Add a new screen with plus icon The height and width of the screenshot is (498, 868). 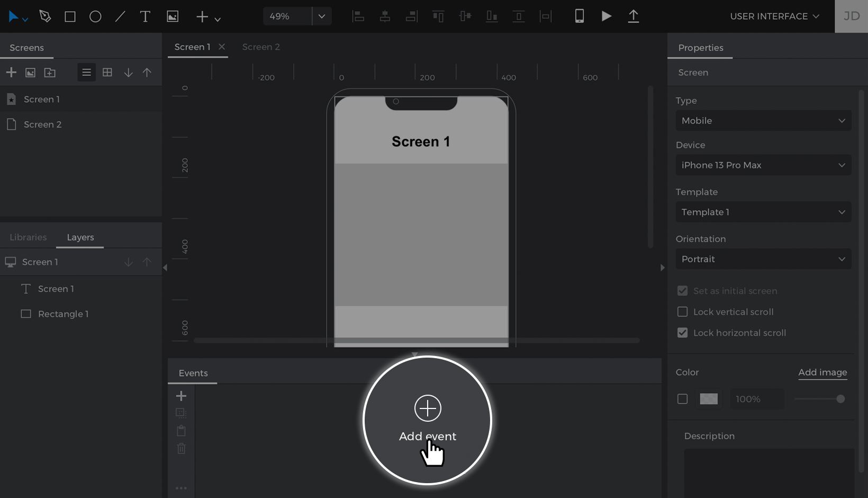(11, 73)
